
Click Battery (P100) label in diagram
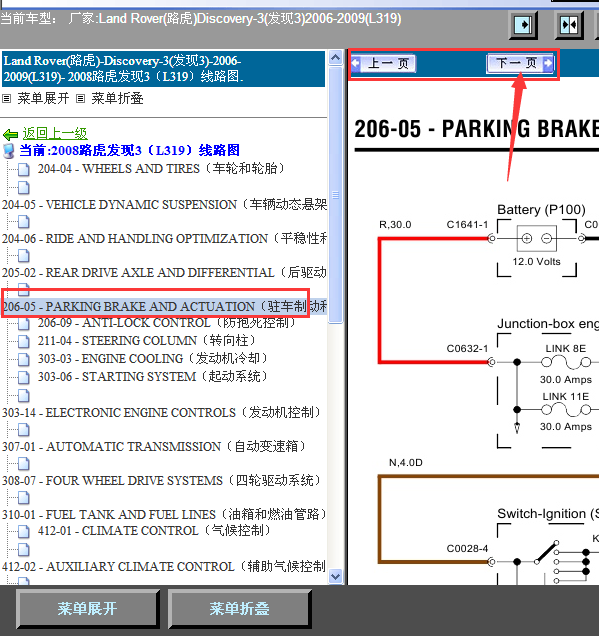(541, 210)
